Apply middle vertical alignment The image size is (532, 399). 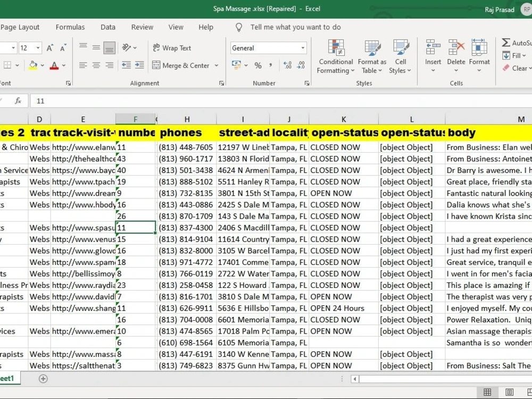(x=96, y=48)
